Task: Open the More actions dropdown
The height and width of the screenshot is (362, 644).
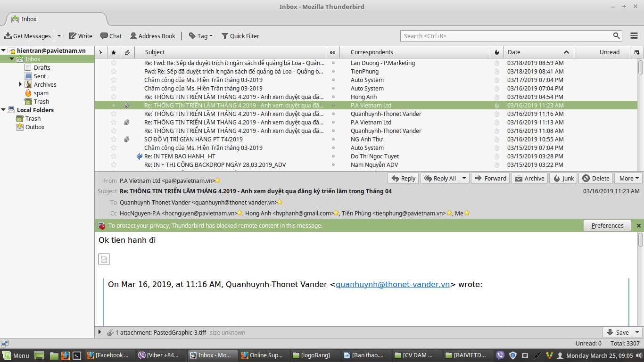Action: pyautogui.click(x=628, y=178)
